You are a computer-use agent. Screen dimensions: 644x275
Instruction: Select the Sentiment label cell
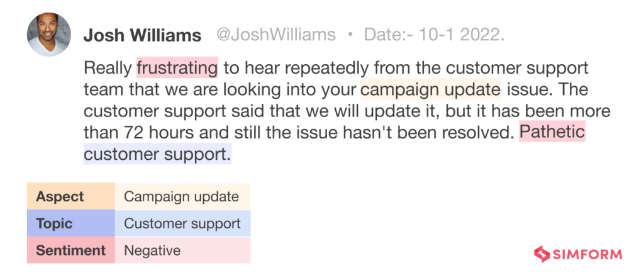point(70,250)
